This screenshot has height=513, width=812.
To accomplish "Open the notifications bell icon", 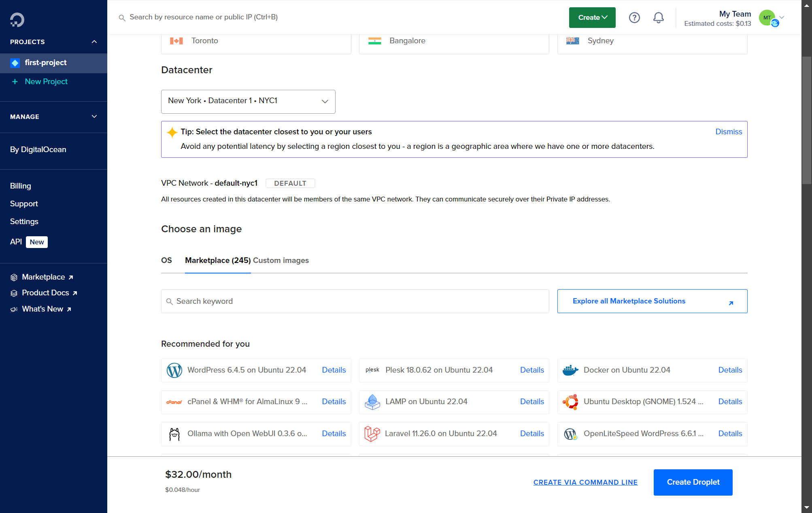I will (659, 17).
